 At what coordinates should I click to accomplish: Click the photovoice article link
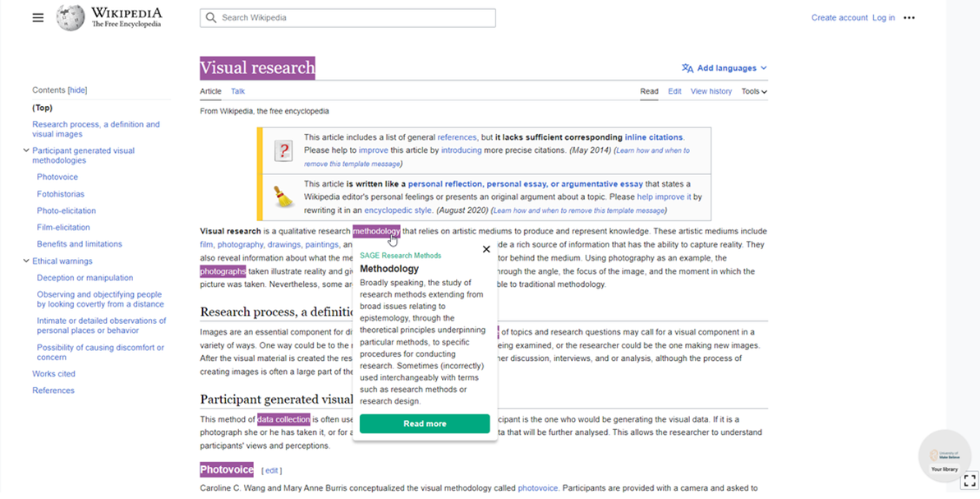[x=538, y=487]
